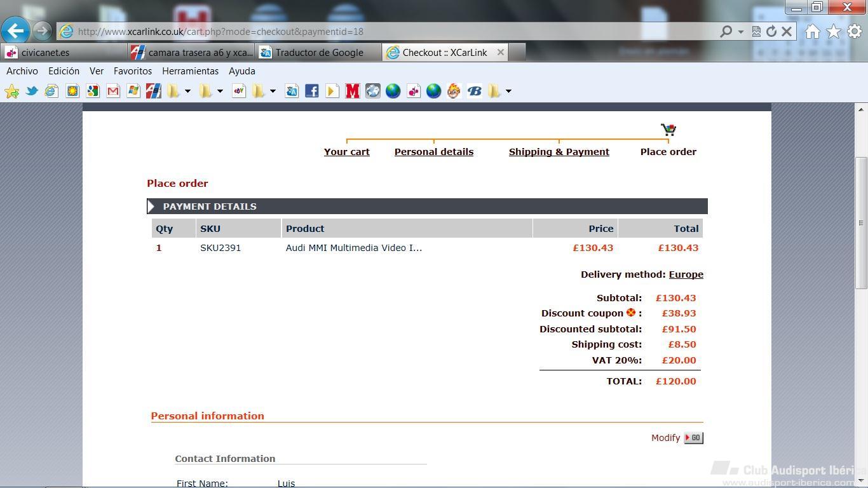868x488 pixels.
Task: Go to the Shipping & Payment checkout step
Action: pos(559,152)
